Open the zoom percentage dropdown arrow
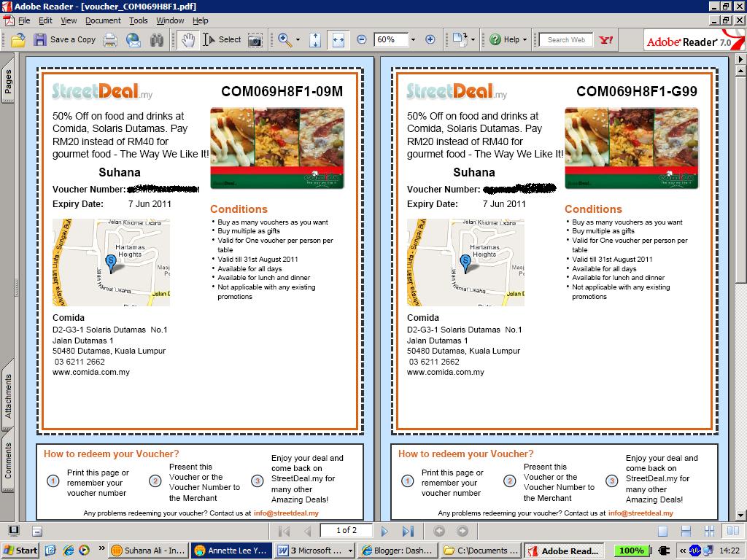This screenshot has width=747, height=560. (413, 39)
